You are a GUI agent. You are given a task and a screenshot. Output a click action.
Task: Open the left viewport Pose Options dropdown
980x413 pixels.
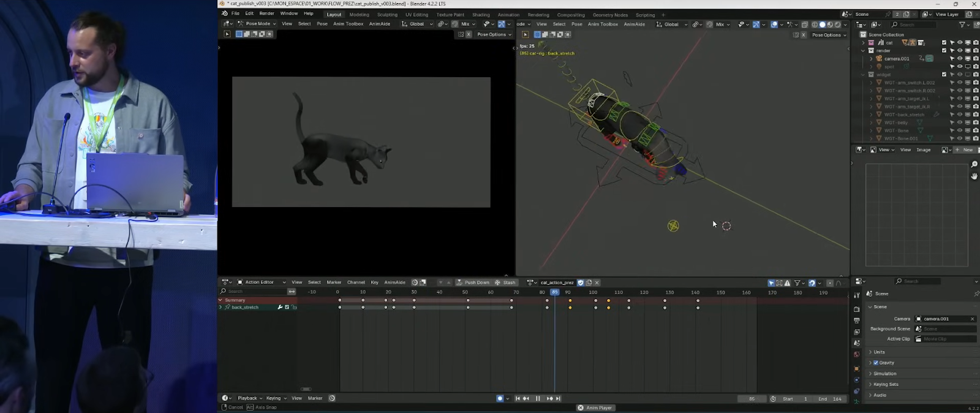(x=494, y=34)
